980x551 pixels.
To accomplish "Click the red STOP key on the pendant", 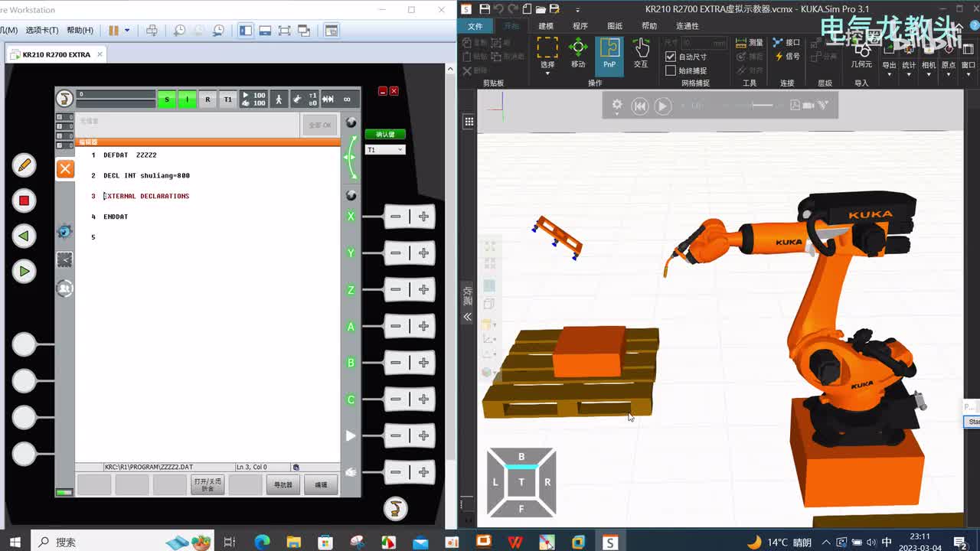I will tap(24, 201).
